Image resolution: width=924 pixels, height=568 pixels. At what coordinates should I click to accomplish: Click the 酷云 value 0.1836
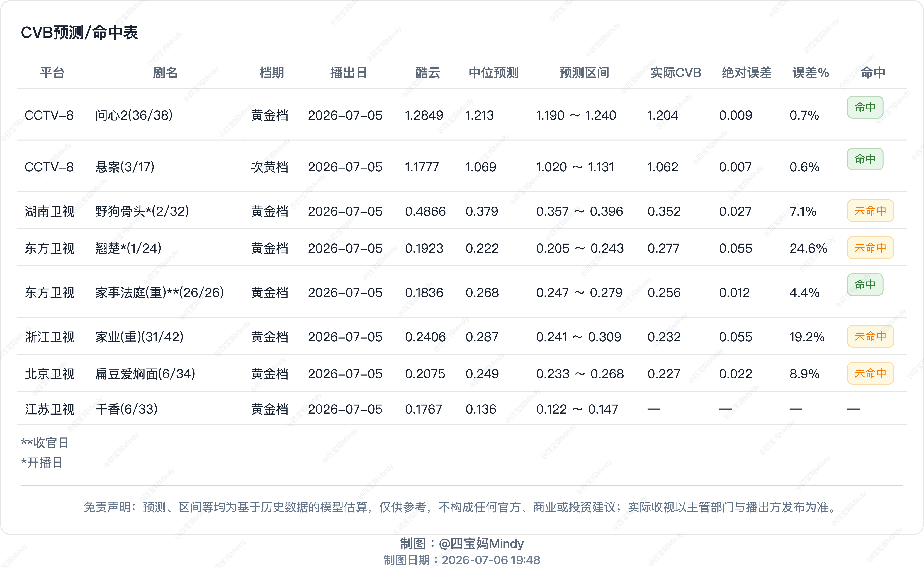[x=424, y=292]
